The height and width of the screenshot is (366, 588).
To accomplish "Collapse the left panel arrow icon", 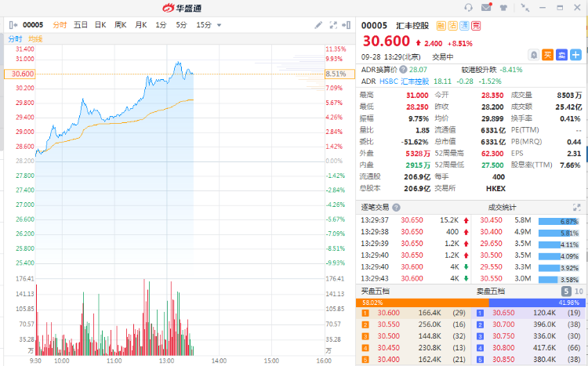I will click(x=13, y=25).
